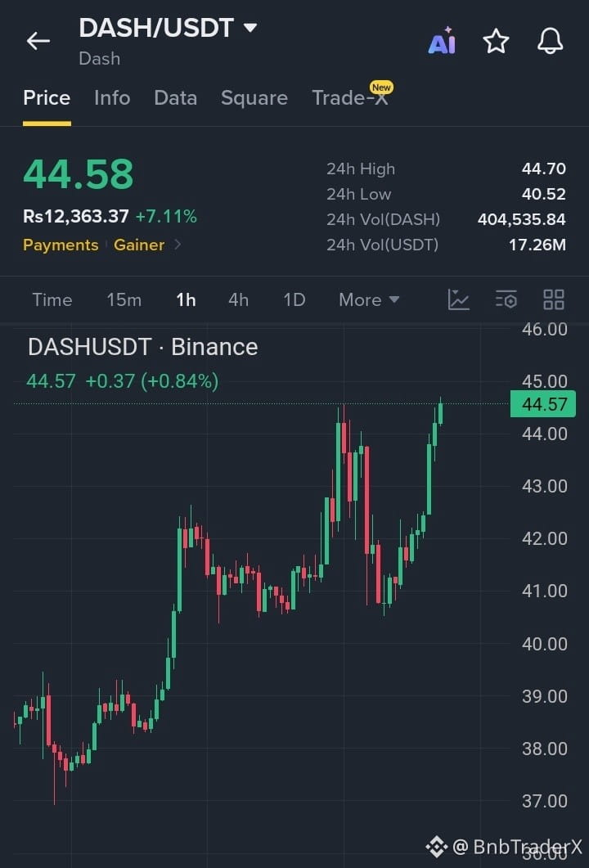Tap the Rs12,363.37 converted price
The width and height of the screenshot is (589, 868).
click(76, 216)
